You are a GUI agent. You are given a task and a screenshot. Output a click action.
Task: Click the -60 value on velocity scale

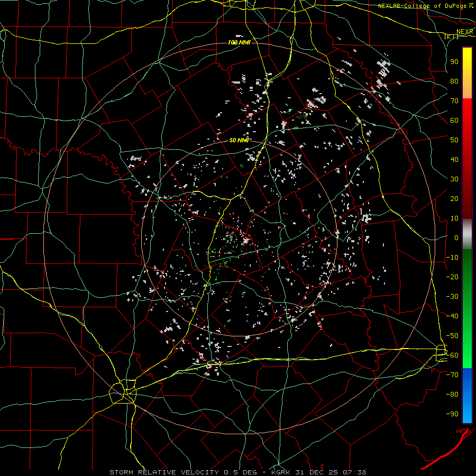[x=452, y=355]
